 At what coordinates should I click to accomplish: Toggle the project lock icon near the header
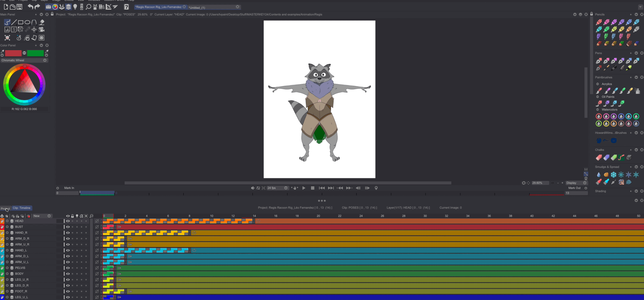pos(52,14)
